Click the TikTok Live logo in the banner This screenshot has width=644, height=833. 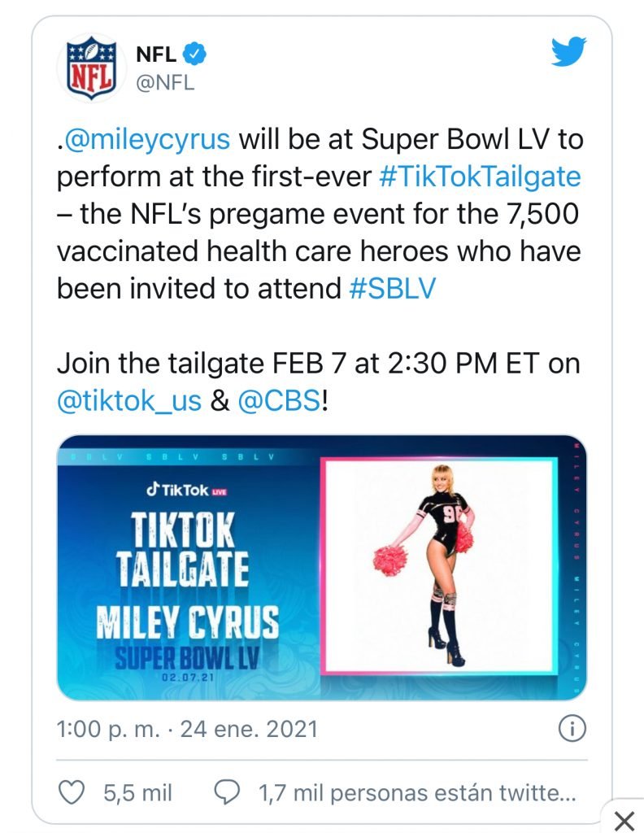[x=187, y=490]
